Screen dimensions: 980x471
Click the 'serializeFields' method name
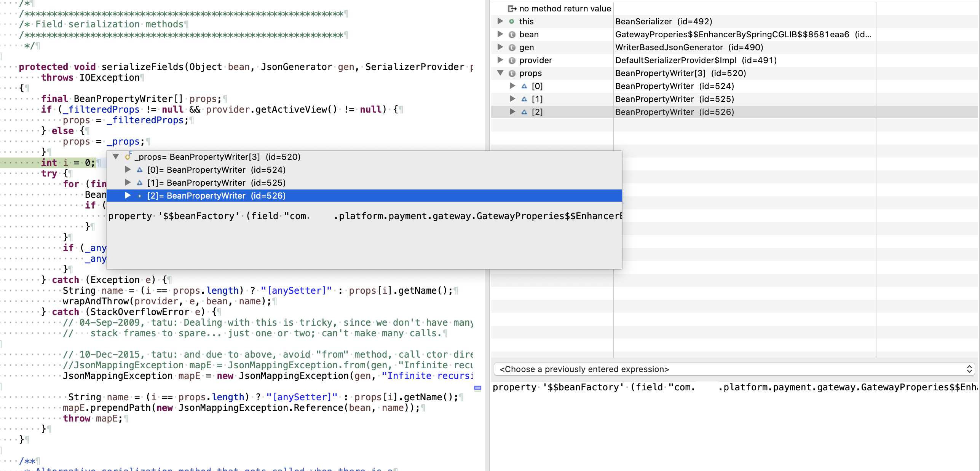(x=143, y=67)
